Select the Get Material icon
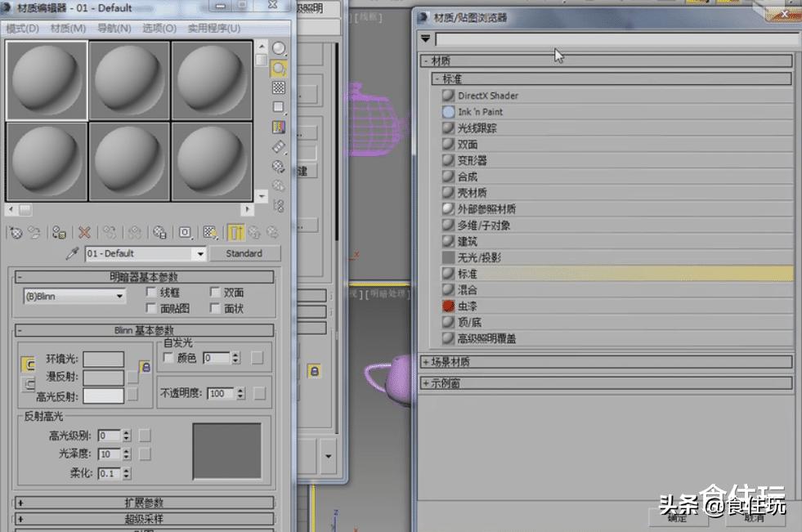The width and height of the screenshot is (802, 532). click(18, 233)
